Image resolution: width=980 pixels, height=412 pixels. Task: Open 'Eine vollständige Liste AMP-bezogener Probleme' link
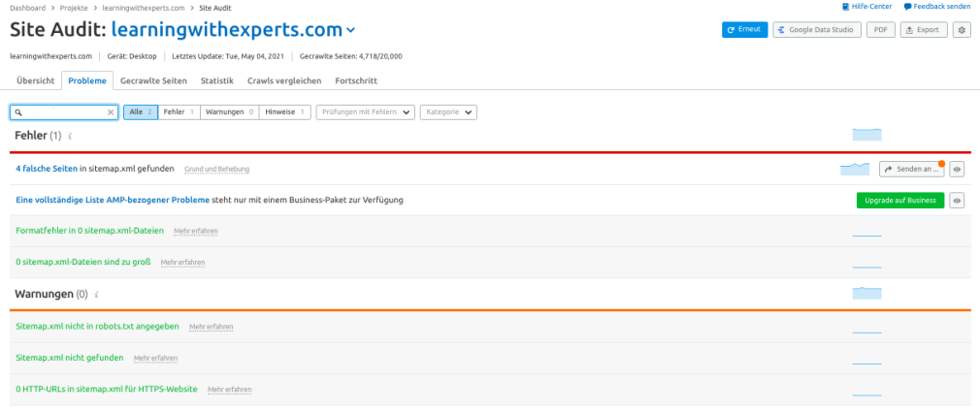tap(113, 200)
